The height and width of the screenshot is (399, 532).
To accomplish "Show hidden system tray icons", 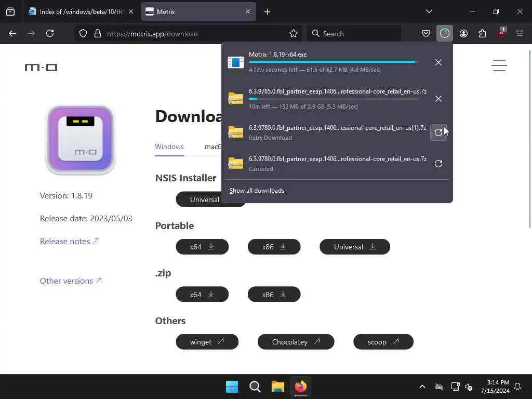I will tap(422, 387).
